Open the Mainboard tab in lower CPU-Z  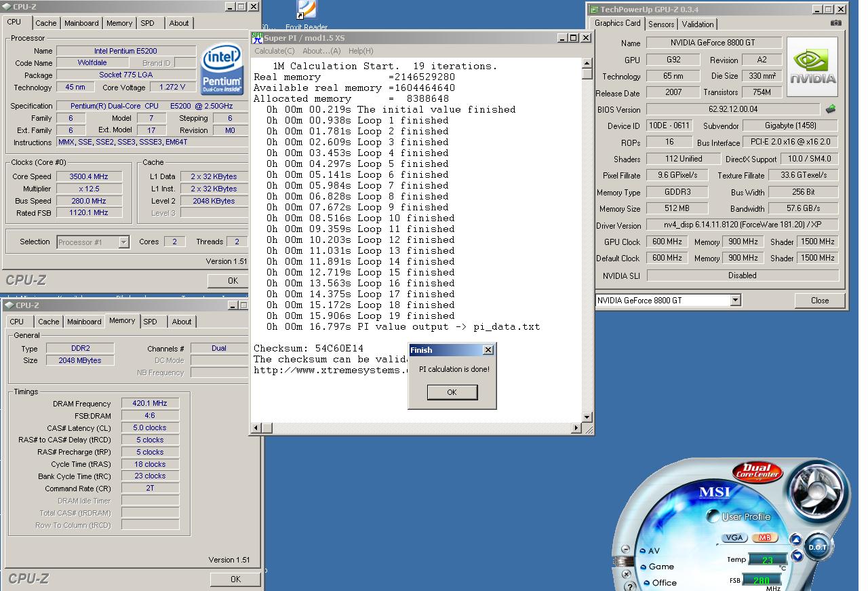(84, 322)
